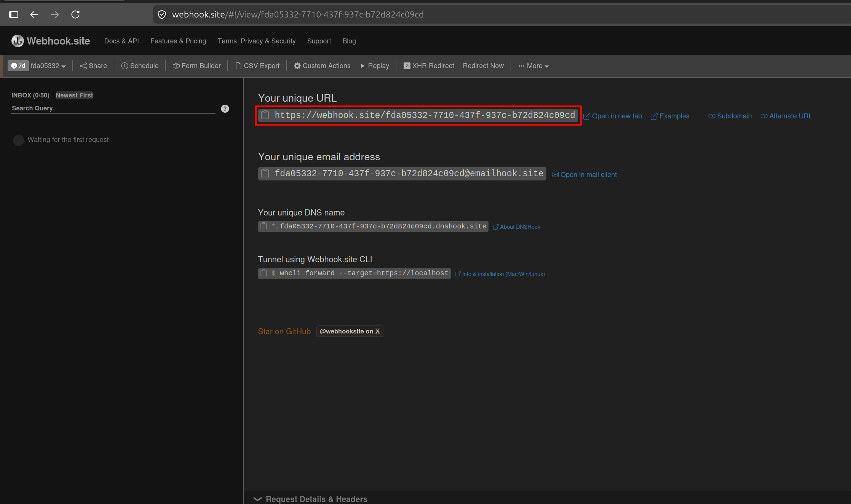Click the Subdomain link
Screen dimensions: 851x504
[730, 116]
